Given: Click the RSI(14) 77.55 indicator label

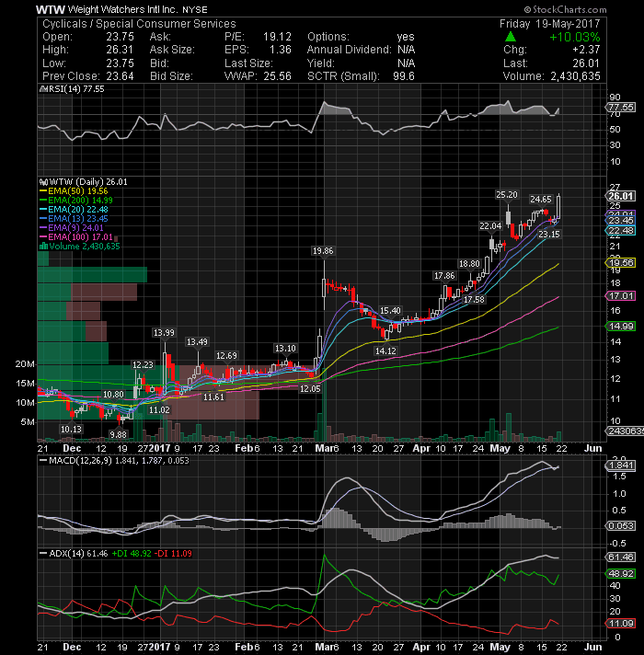Looking at the screenshot, I should 72,89.
